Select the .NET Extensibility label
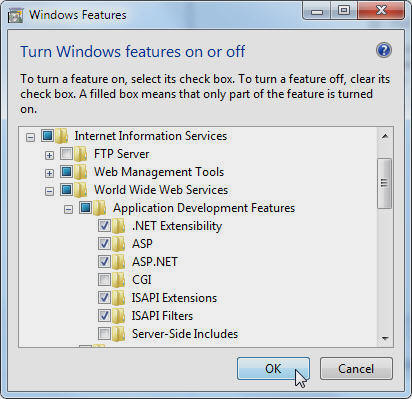The image size is (412, 399). [177, 226]
